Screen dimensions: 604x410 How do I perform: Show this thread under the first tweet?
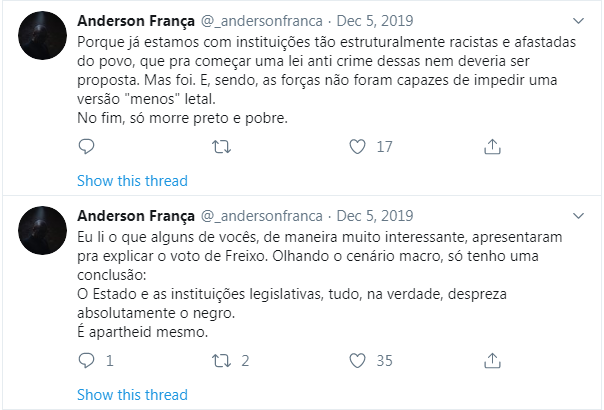(x=132, y=181)
